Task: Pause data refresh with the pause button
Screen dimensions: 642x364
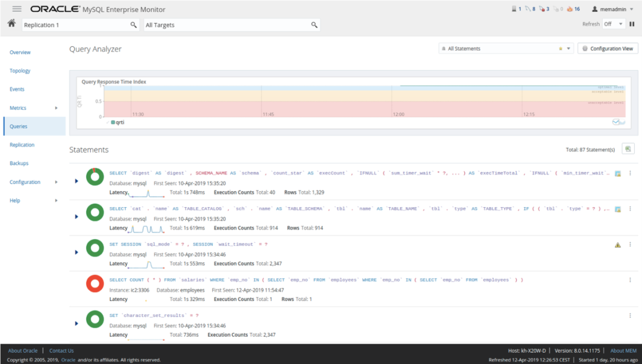Action: coord(631,23)
